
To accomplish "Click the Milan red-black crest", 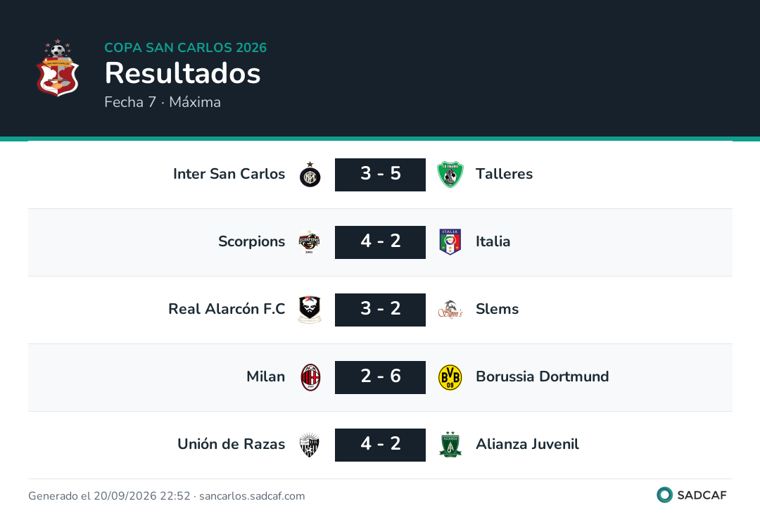I will [x=310, y=377].
